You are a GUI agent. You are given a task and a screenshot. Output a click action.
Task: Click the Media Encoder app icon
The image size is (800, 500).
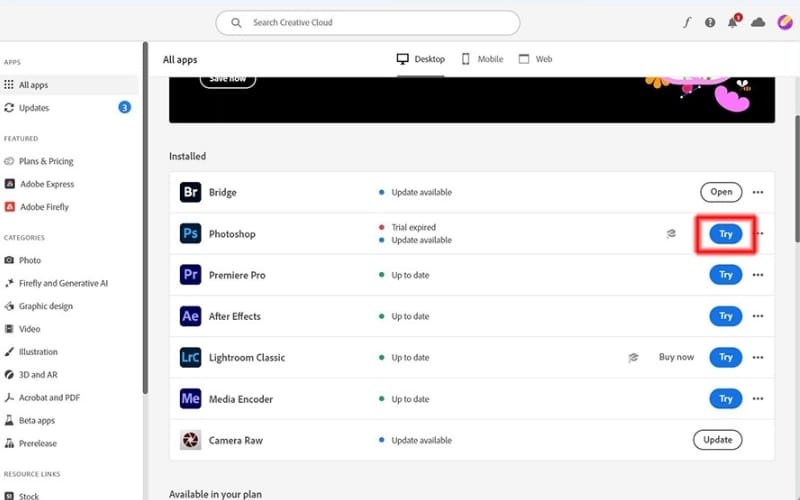coord(191,399)
